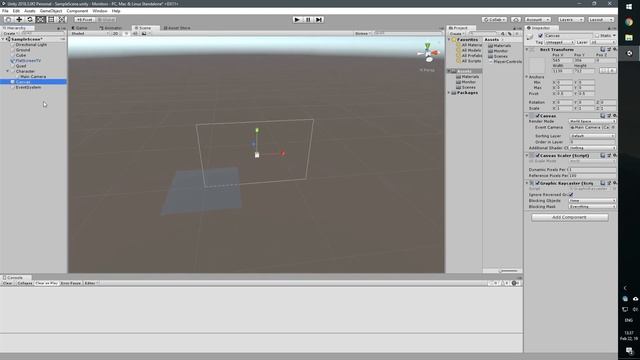Toggle Static checkbox in Inspector
The height and width of the screenshot is (360, 640).
(x=597, y=36)
